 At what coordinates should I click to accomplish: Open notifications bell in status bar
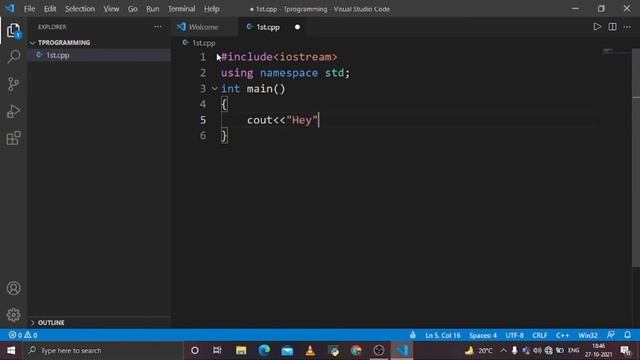tap(627, 335)
